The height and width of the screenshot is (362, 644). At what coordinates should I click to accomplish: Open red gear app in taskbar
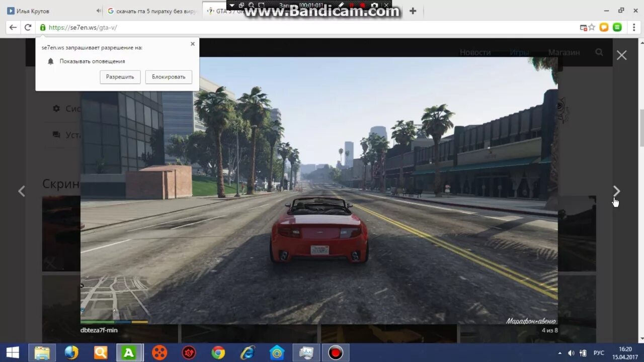pyautogui.click(x=189, y=352)
